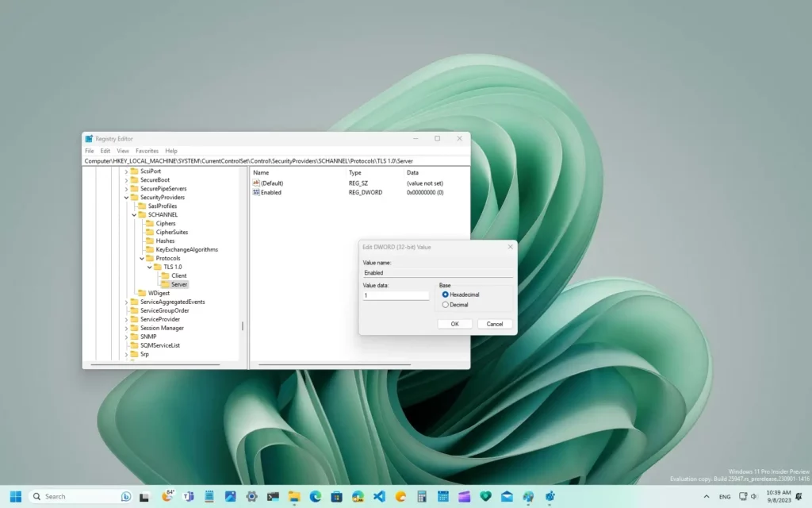
Task: Click the tree pane horizontal scrollbar
Action: click(155, 364)
